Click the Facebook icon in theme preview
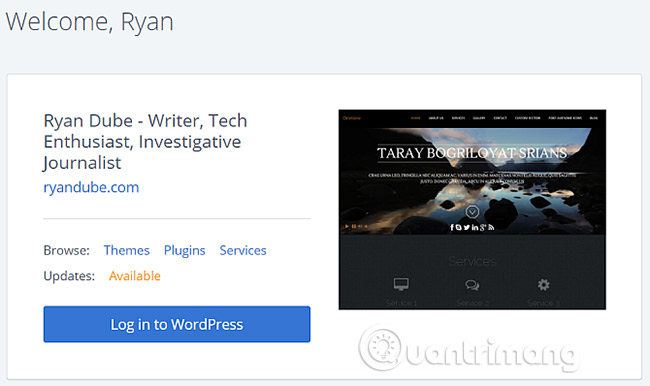This screenshot has height=386, width=650. click(452, 227)
